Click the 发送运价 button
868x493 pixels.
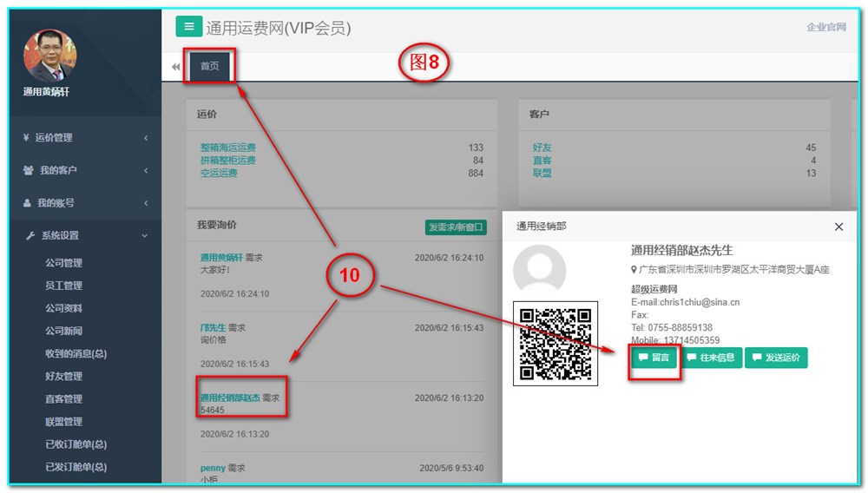tap(776, 358)
